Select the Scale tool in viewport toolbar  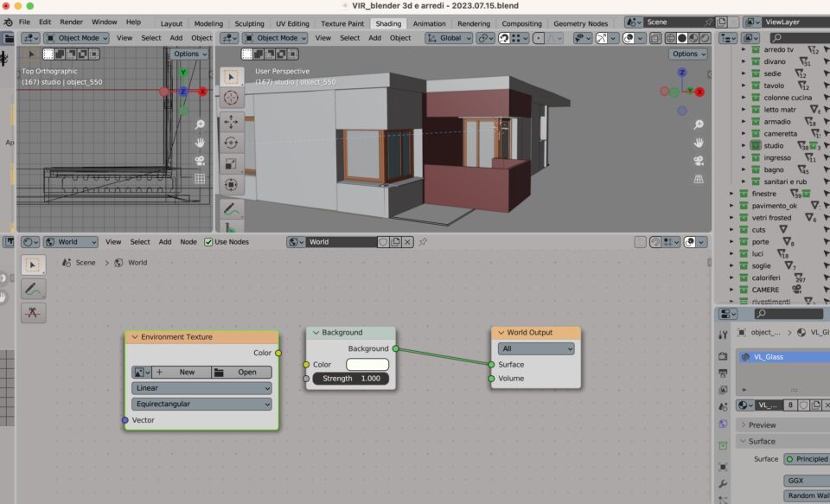click(231, 163)
